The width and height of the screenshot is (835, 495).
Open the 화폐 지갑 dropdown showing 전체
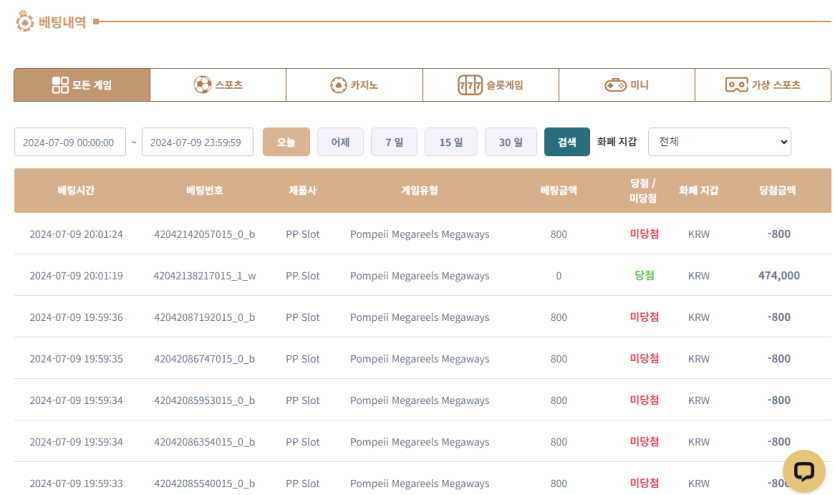coord(719,142)
